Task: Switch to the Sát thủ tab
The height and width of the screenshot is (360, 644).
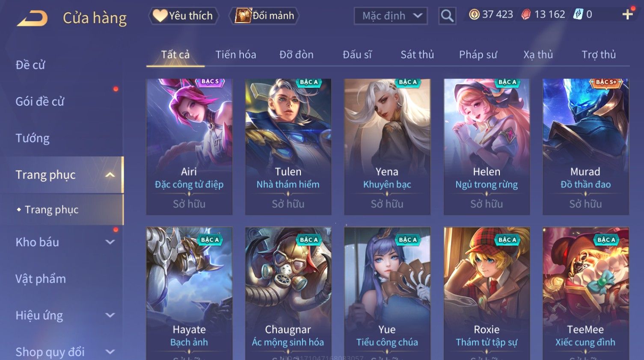Action: (417, 55)
